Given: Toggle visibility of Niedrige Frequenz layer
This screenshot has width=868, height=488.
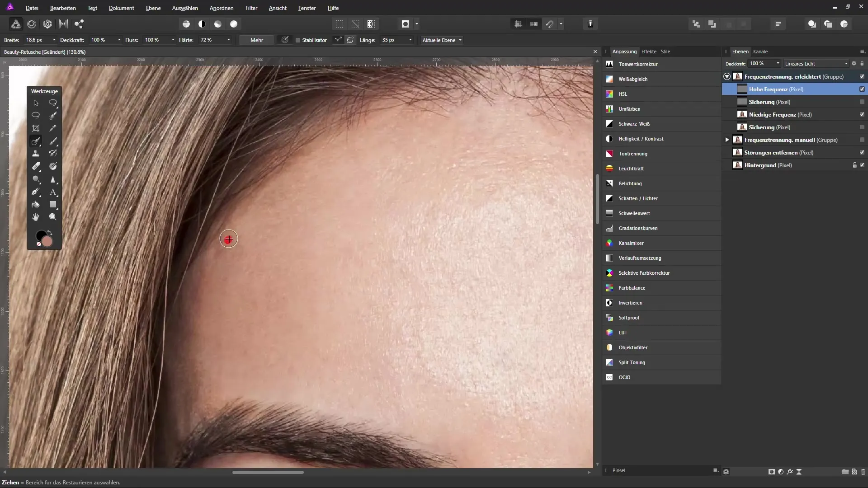Looking at the screenshot, I should coord(862,115).
